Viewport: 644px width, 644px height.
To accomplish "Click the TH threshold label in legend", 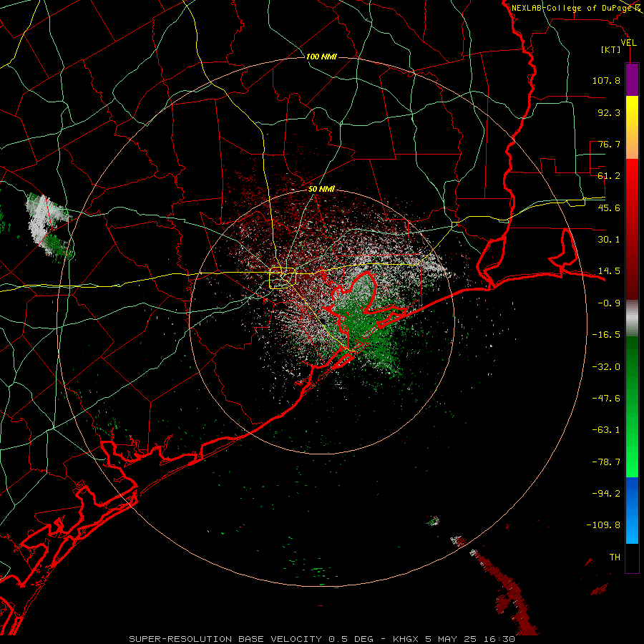I will 615,557.
